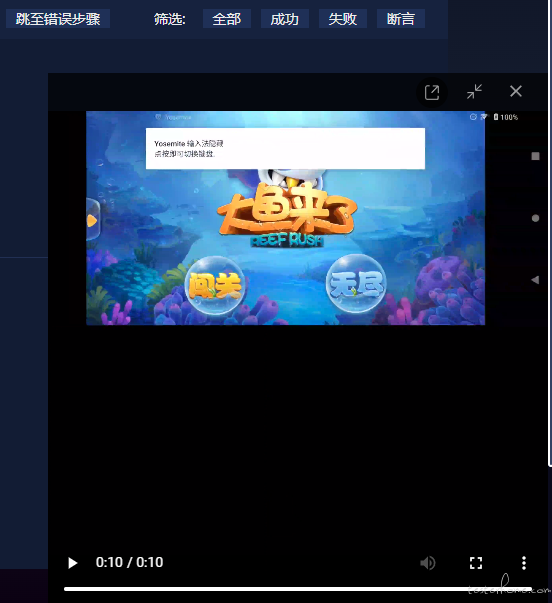Click the Yosemite input method notification
The height and width of the screenshot is (603, 552).
pyautogui.click(x=285, y=148)
